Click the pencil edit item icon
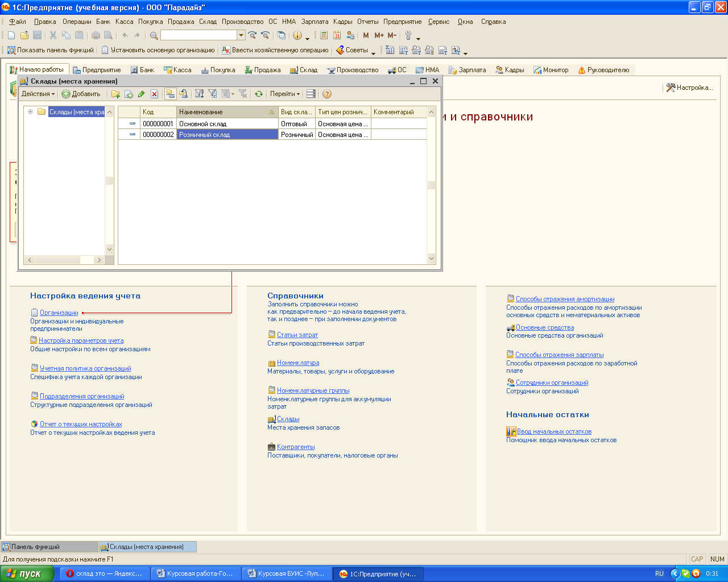This screenshot has width=728, height=582. tap(142, 94)
